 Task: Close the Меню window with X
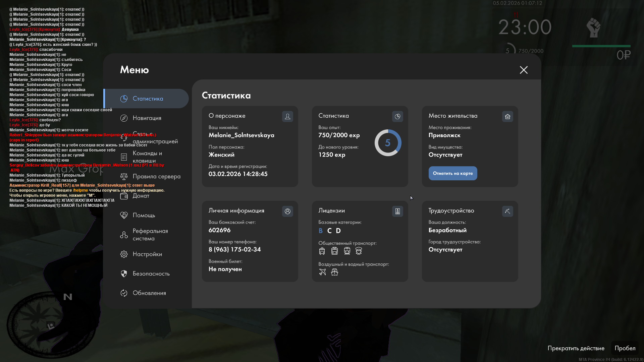[x=524, y=70]
